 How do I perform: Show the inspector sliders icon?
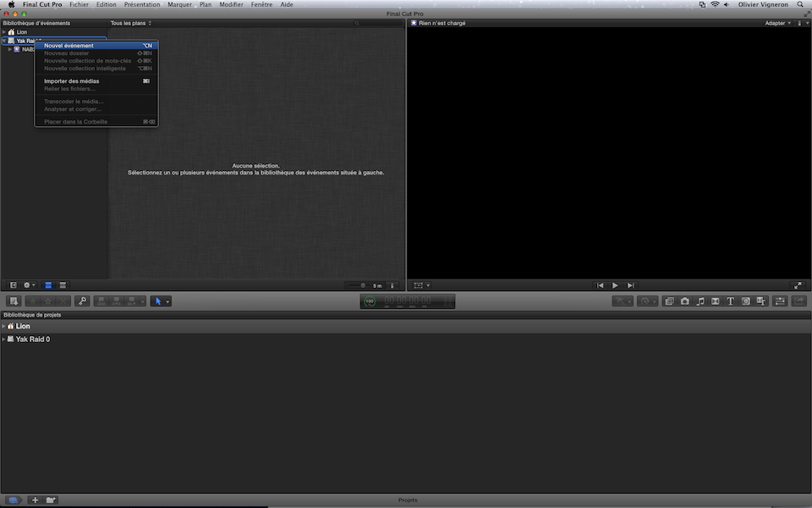(x=780, y=301)
